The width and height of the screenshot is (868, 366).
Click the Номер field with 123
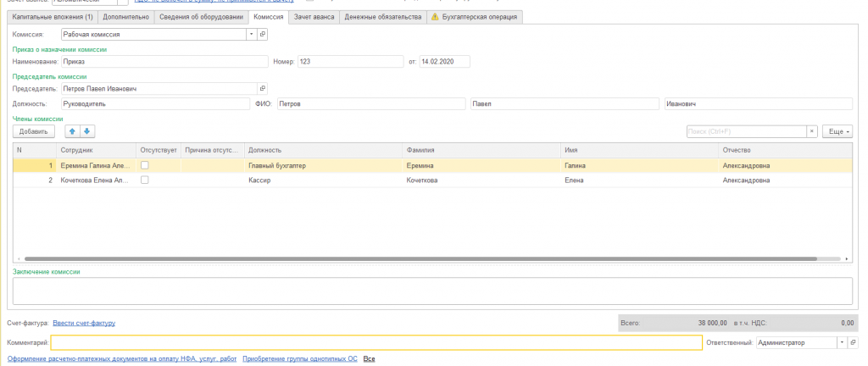[x=350, y=61]
